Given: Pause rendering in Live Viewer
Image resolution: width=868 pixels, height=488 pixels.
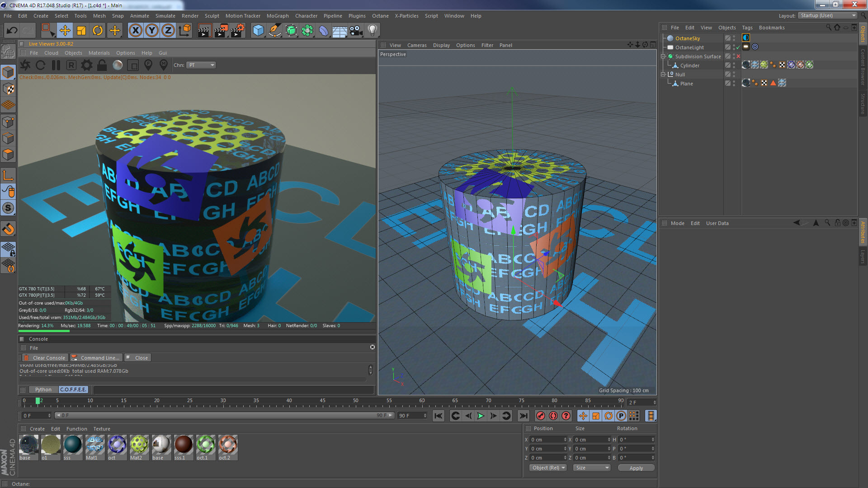Looking at the screenshot, I should click(x=56, y=65).
